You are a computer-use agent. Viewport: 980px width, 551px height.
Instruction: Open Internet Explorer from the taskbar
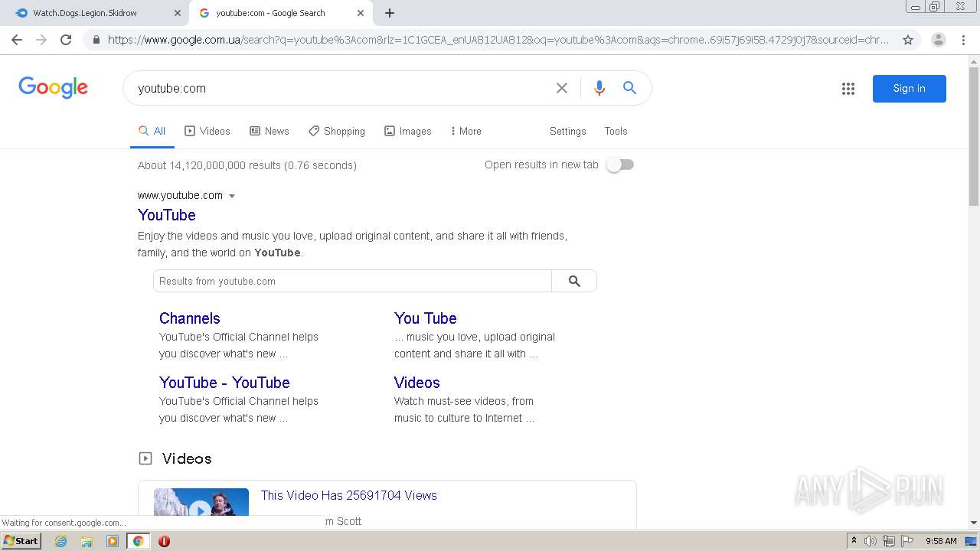(61, 541)
